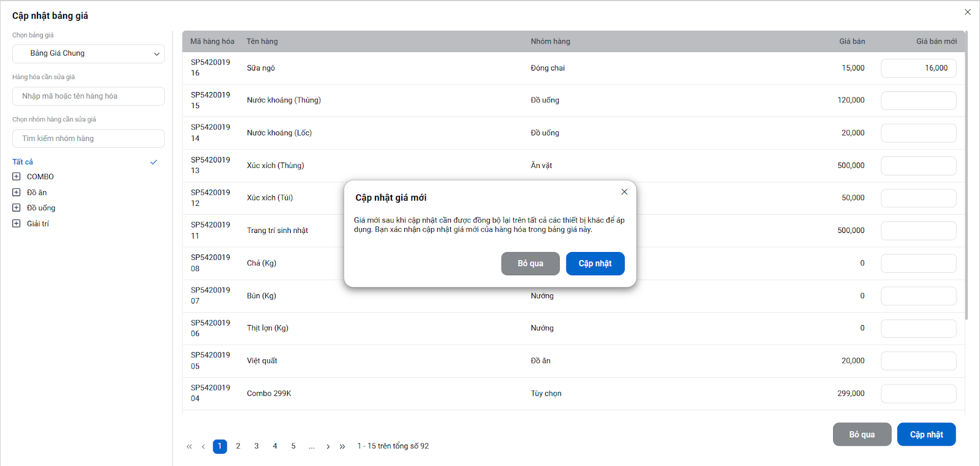Switch to page 5 of results
The image size is (980, 466).
tap(293, 446)
